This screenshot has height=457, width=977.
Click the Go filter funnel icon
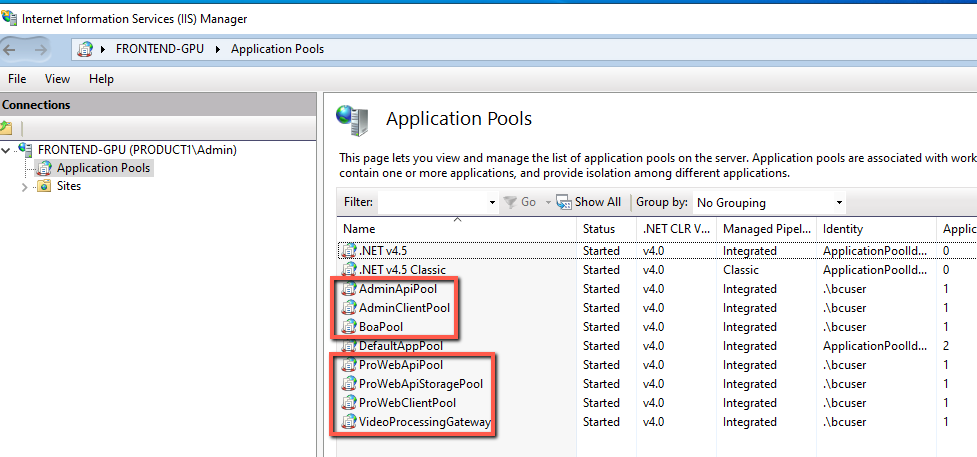point(510,202)
